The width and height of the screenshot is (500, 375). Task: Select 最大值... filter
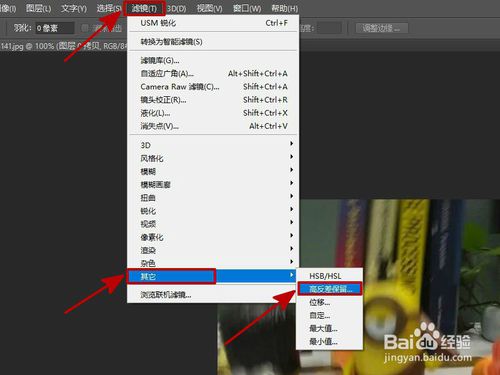click(329, 328)
